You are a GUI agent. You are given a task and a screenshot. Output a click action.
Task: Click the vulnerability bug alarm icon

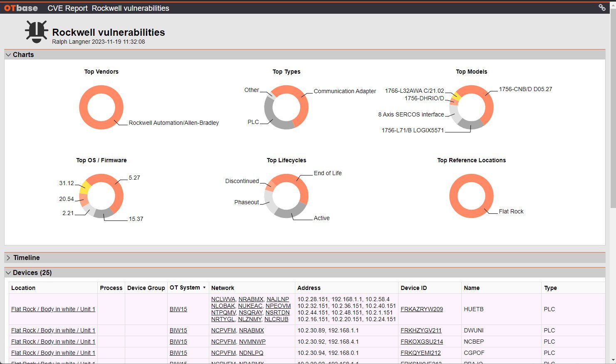36,32
